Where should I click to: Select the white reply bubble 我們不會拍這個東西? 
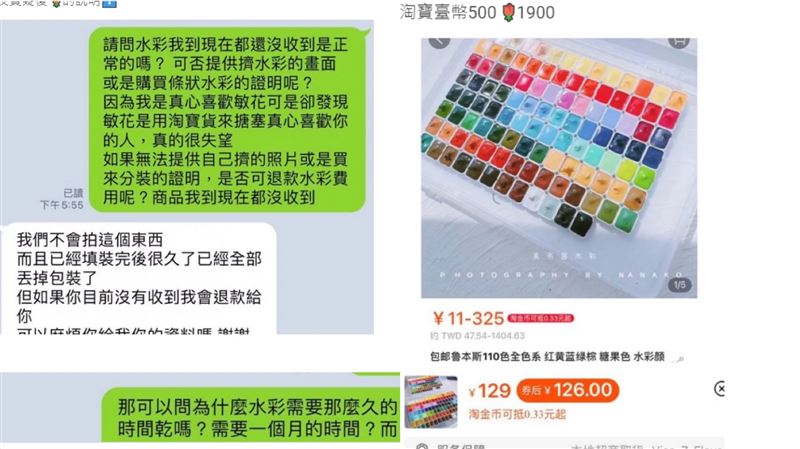coord(139,279)
